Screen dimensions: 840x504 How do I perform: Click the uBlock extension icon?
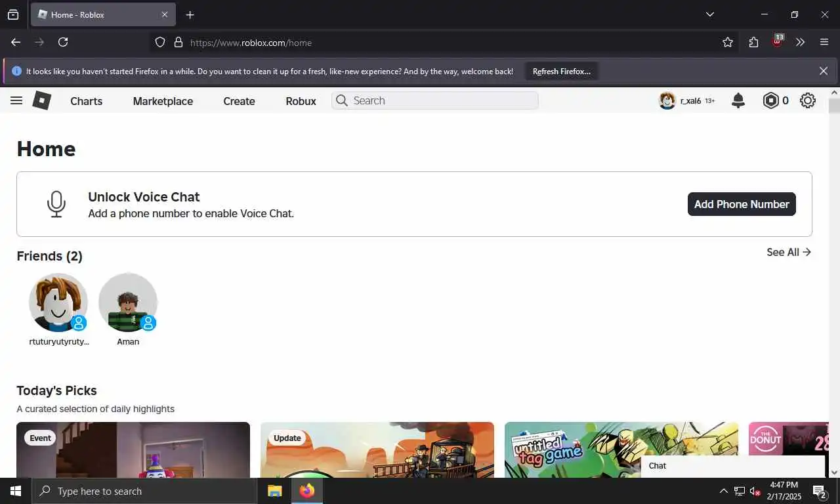(777, 42)
